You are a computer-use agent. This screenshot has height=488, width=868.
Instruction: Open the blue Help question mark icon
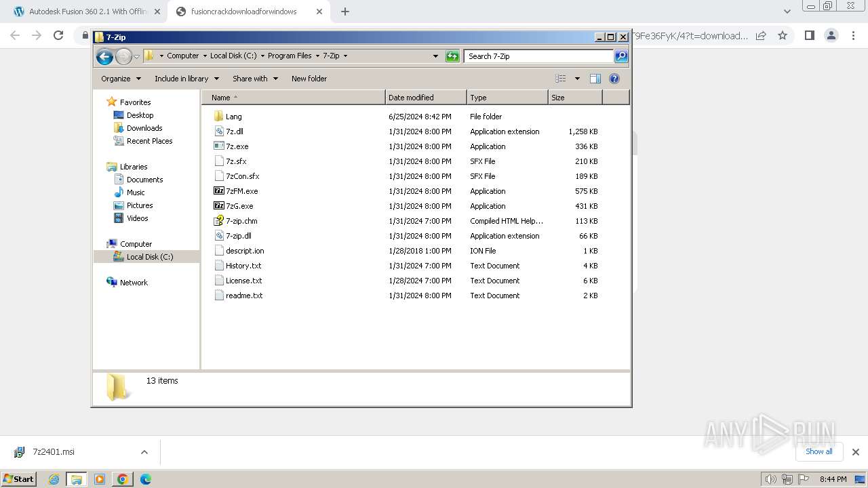coord(614,79)
